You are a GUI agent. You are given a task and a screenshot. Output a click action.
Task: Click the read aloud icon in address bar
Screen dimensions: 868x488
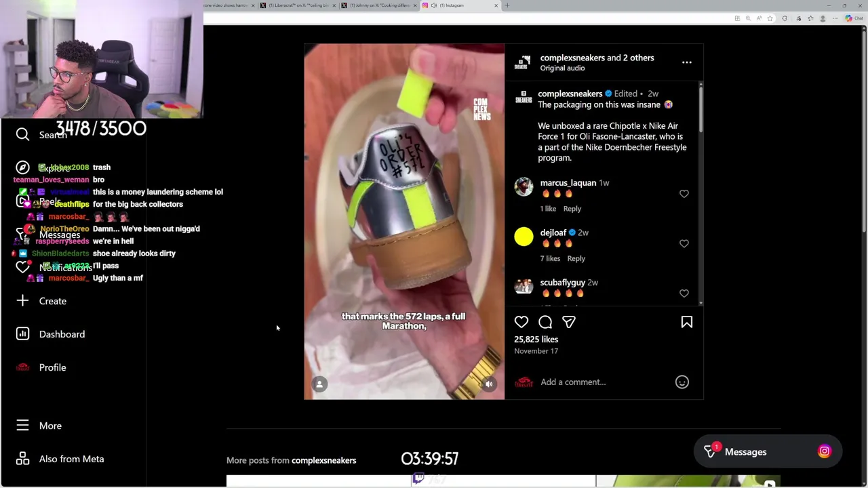pos(759,18)
